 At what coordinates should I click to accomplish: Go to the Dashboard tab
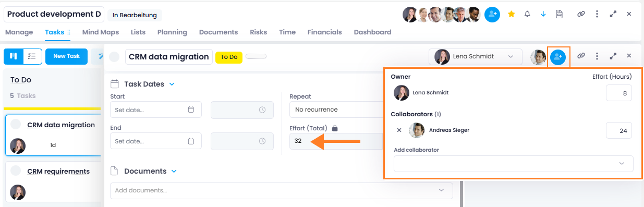pos(373,32)
